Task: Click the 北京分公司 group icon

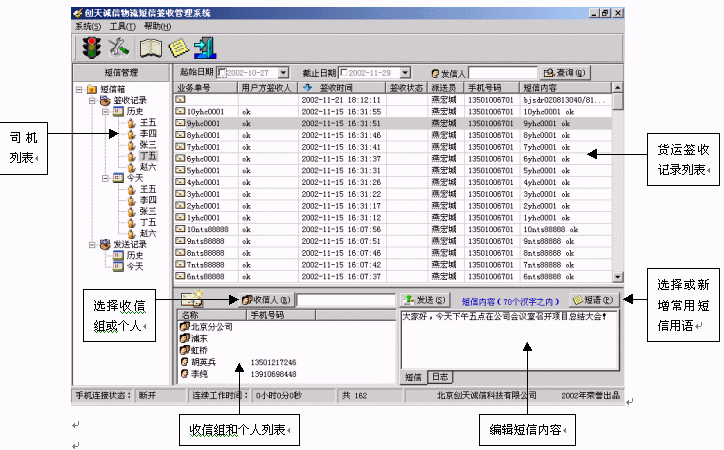Action: pyautogui.click(x=183, y=326)
